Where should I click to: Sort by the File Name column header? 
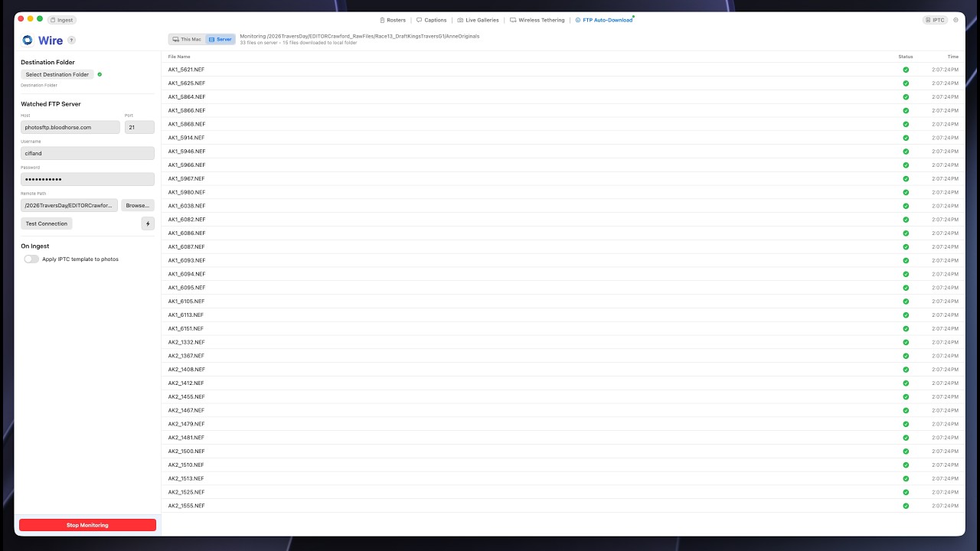179,57
